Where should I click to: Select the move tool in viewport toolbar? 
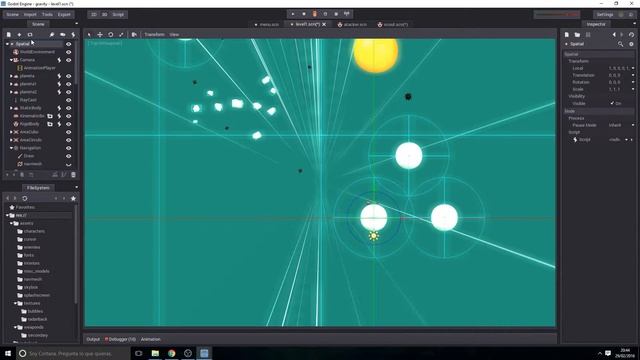[100, 35]
